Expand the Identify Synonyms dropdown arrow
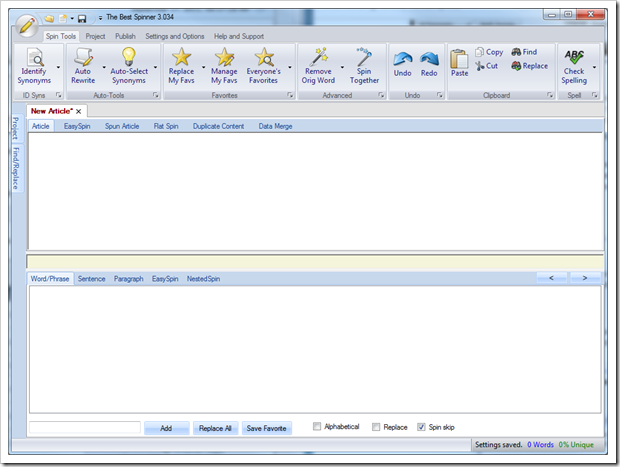Viewport: 620px width, 467px height. point(58,68)
